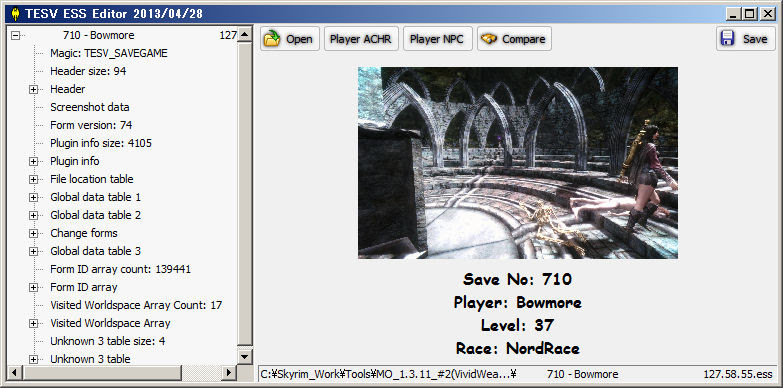783x388 pixels.
Task: Click the tree vertical scrollbar down arrow
Action: pos(245,357)
